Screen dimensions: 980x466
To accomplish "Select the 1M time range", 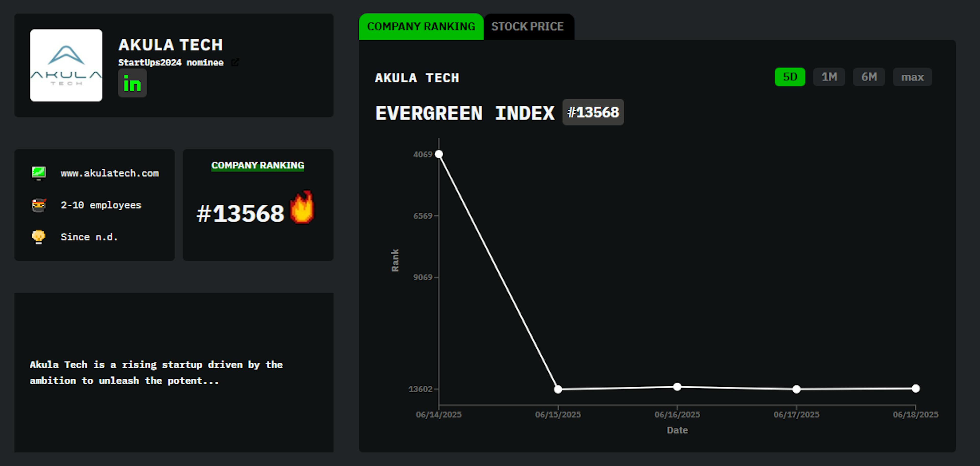I will click(829, 77).
